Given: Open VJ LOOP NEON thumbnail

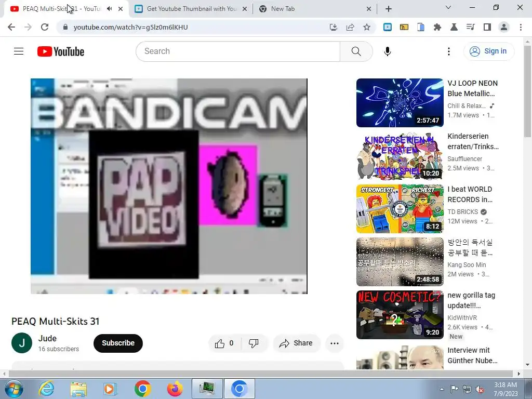Looking at the screenshot, I should (400, 103).
